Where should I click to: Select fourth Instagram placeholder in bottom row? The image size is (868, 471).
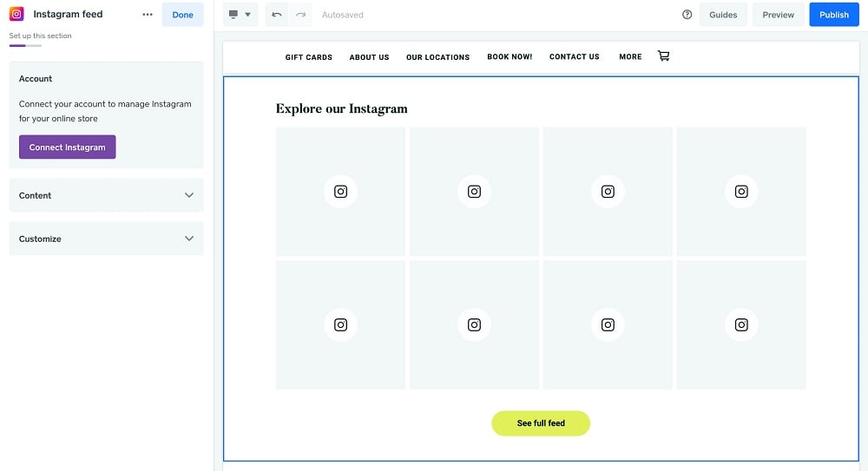click(741, 325)
